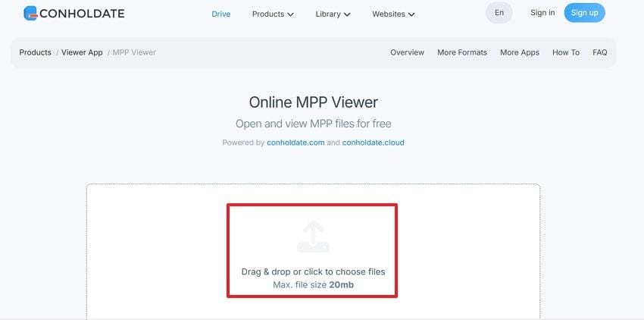Image resolution: width=644 pixels, height=320 pixels.
Task: Open conholdate.cloud link
Action: (x=373, y=143)
